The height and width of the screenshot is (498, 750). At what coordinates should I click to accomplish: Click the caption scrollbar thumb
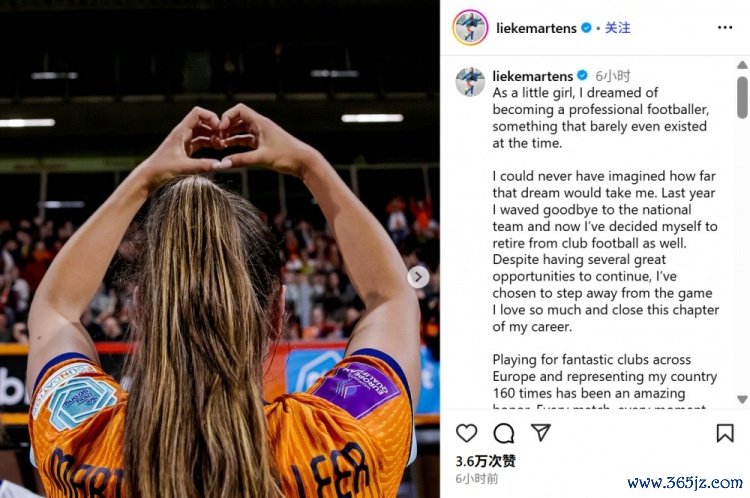(742, 97)
